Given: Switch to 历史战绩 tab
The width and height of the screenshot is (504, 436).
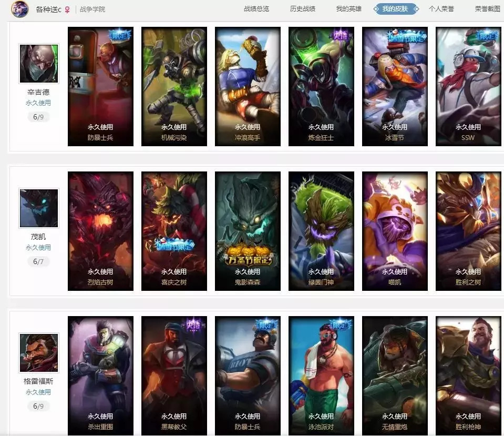Looking at the screenshot, I should [x=303, y=9].
